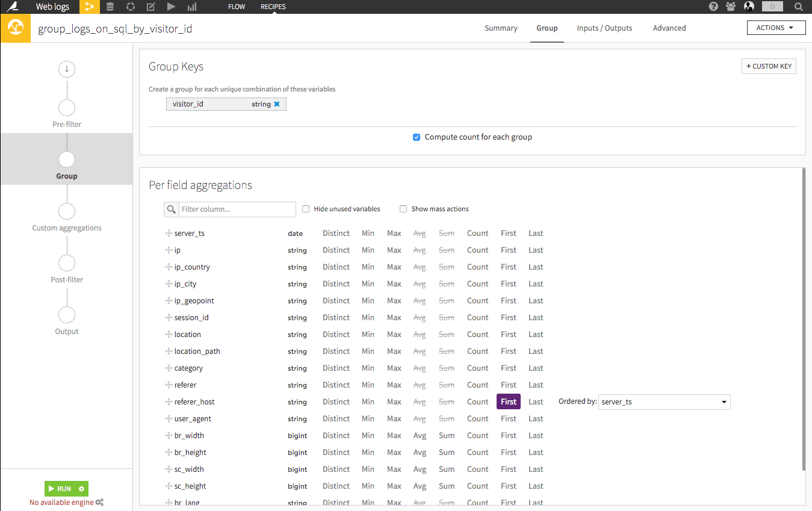
Task: Open the Flow icon in top bar
Action: click(90, 7)
